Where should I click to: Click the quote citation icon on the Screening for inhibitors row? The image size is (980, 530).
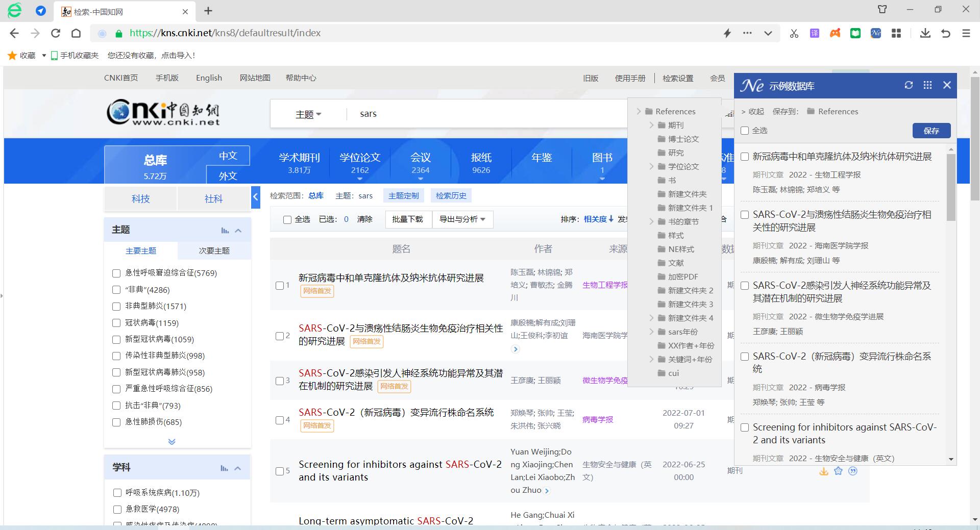point(853,471)
